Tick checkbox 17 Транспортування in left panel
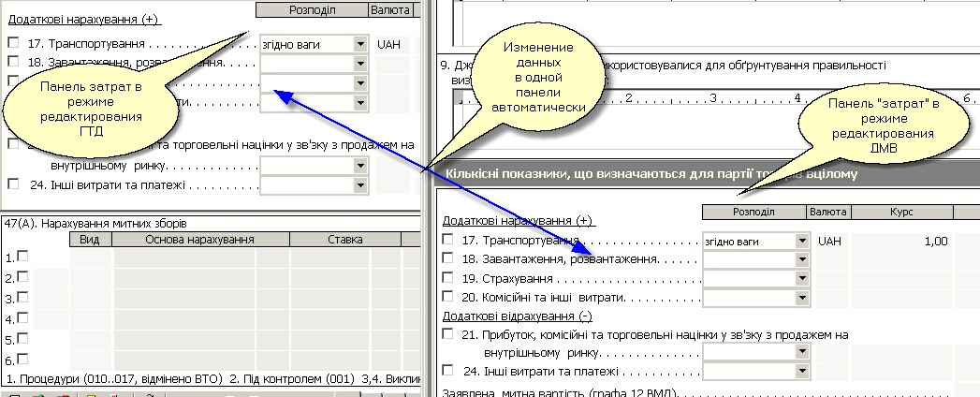 (x=12, y=43)
